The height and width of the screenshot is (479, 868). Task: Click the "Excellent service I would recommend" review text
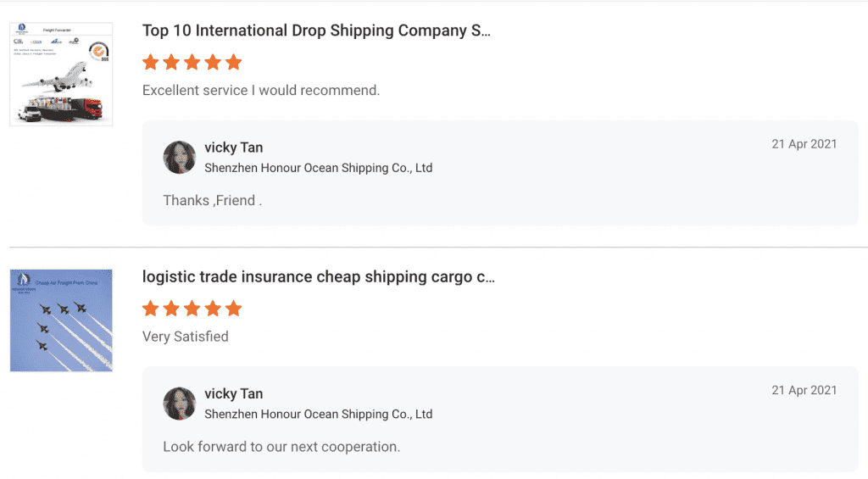point(261,90)
